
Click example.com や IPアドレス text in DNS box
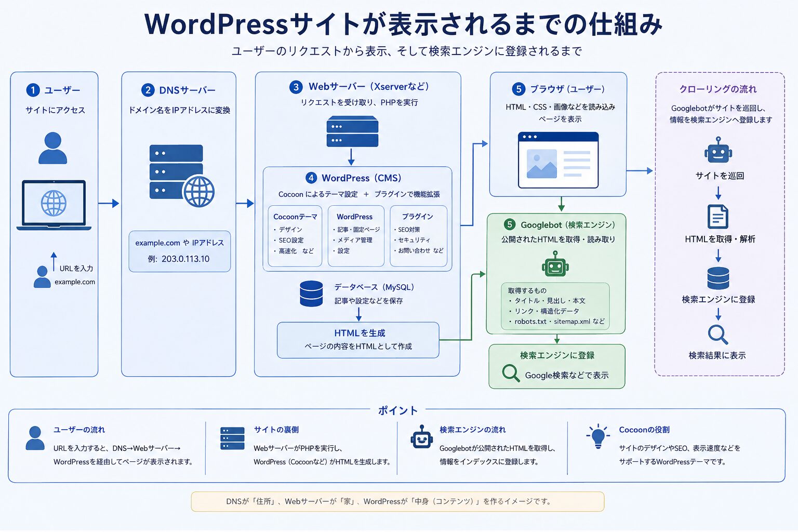[179, 243]
